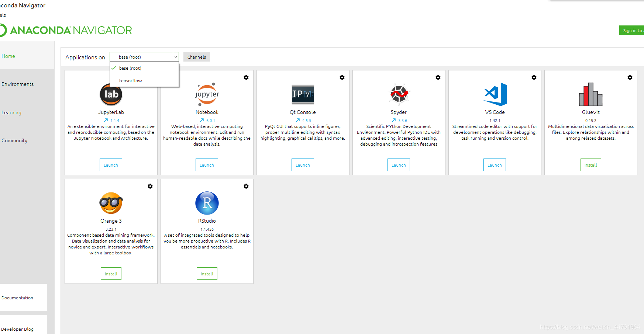
Task: Open the gear options for Notebook
Action: [246, 77]
